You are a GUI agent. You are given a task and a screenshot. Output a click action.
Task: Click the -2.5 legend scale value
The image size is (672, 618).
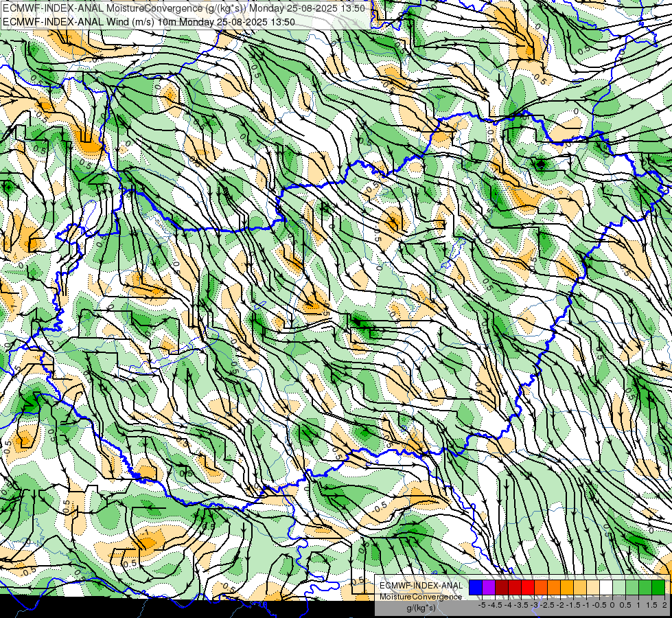pyautogui.click(x=547, y=605)
